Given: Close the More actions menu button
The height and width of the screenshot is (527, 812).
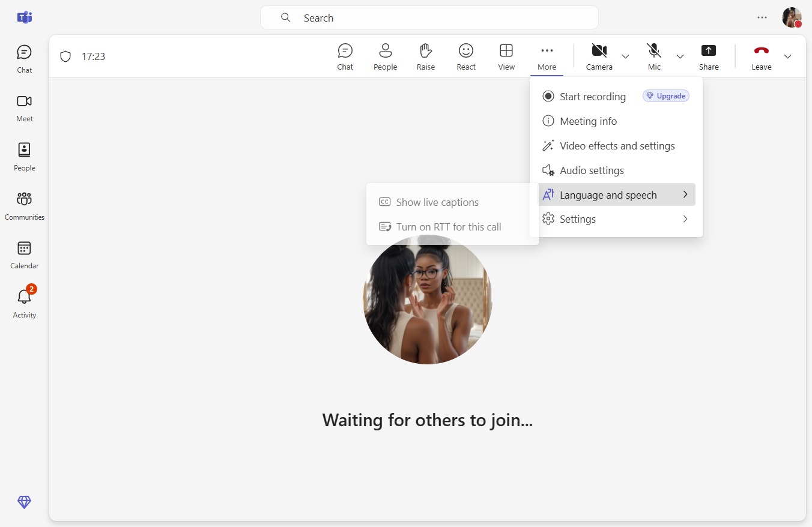Looking at the screenshot, I should [547, 57].
